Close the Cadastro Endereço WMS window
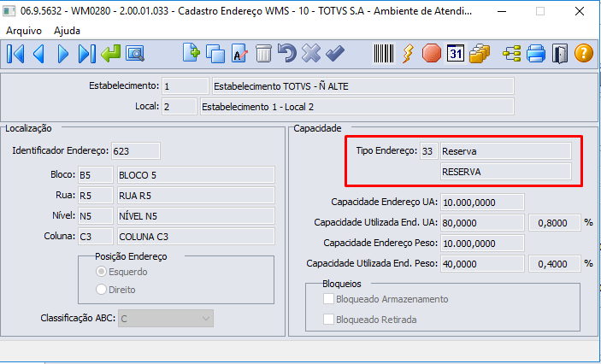 click(580, 11)
